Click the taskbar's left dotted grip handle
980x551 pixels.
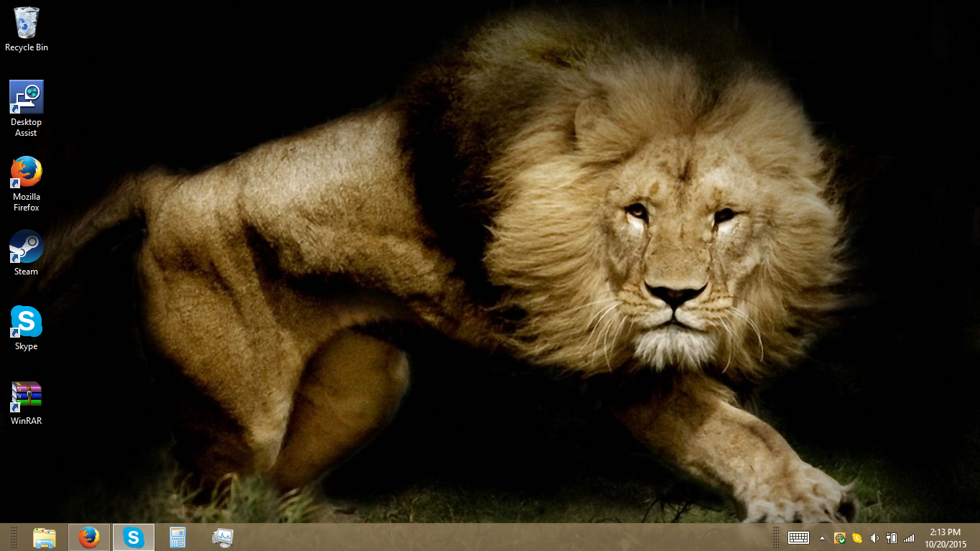tap(13, 537)
